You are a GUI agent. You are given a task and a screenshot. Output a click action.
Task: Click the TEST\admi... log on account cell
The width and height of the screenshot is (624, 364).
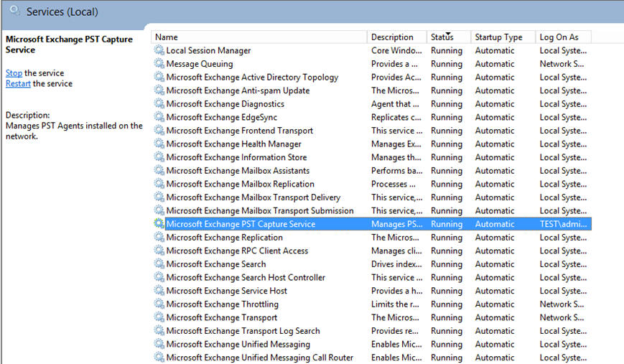(x=563, y=224)
